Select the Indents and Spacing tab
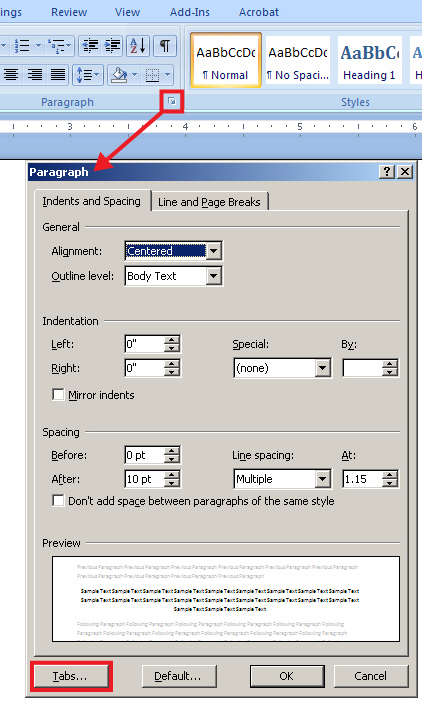422x703 pixels. 91,201
